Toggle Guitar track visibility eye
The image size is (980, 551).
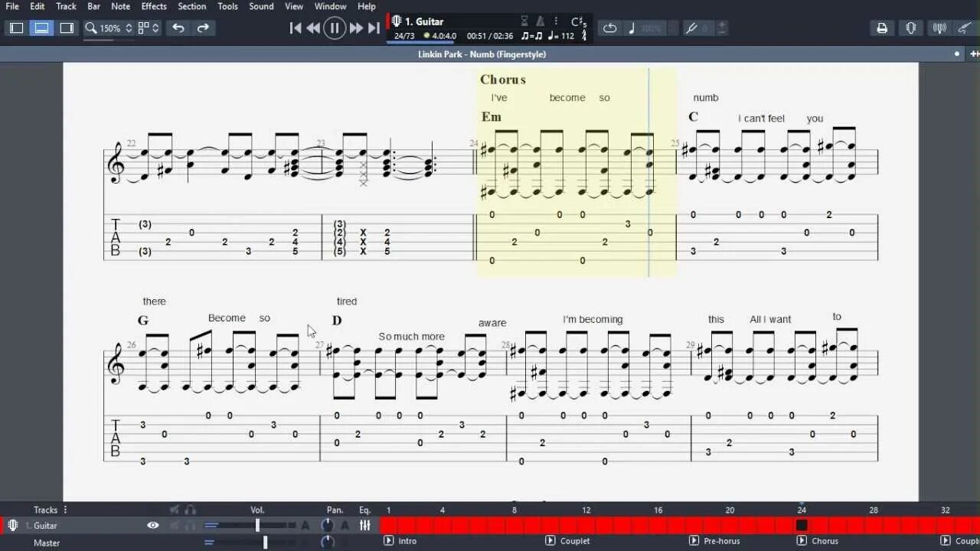tap(153, 526)
